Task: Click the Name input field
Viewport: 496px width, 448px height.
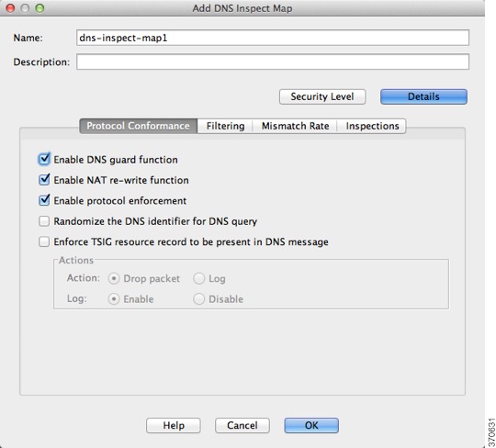Action: coord(273,38)
